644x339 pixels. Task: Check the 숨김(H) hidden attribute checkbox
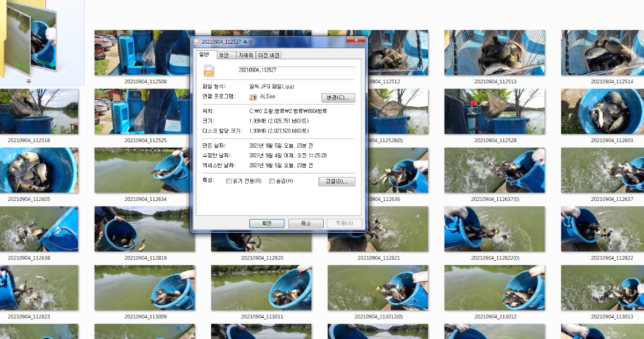pos(273,181)
